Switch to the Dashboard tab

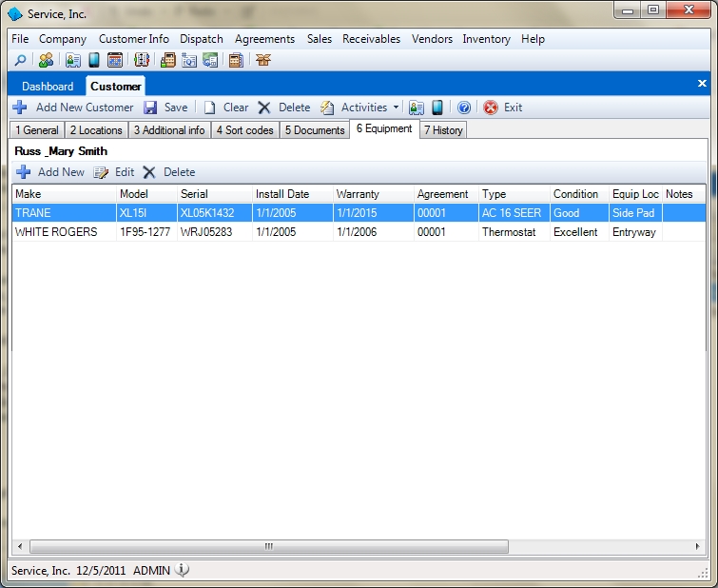(48, 87)
